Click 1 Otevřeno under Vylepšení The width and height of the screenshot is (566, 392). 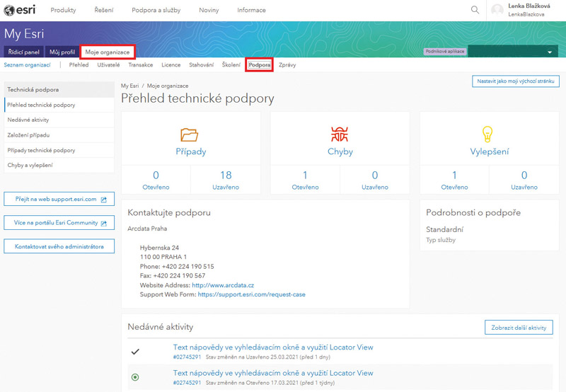click(454, 180)
